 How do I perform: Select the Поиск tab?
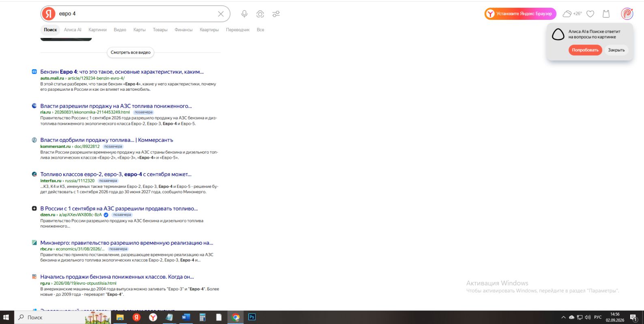click(50, 30)
